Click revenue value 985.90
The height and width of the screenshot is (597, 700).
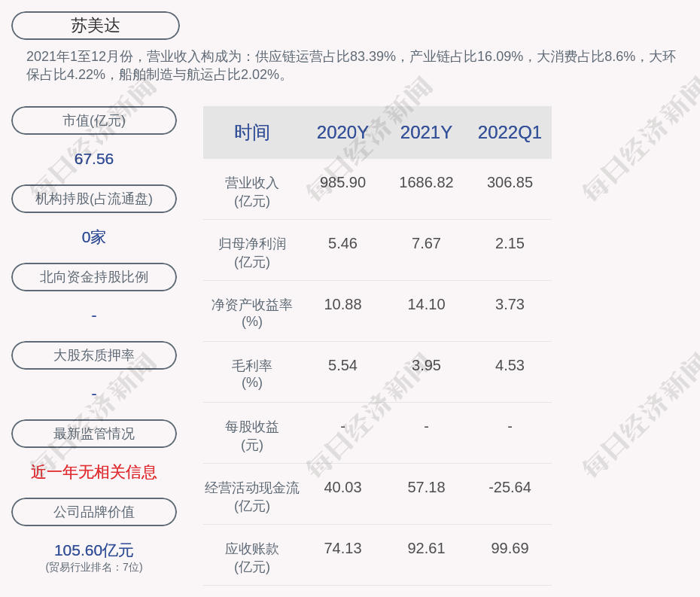342,182
